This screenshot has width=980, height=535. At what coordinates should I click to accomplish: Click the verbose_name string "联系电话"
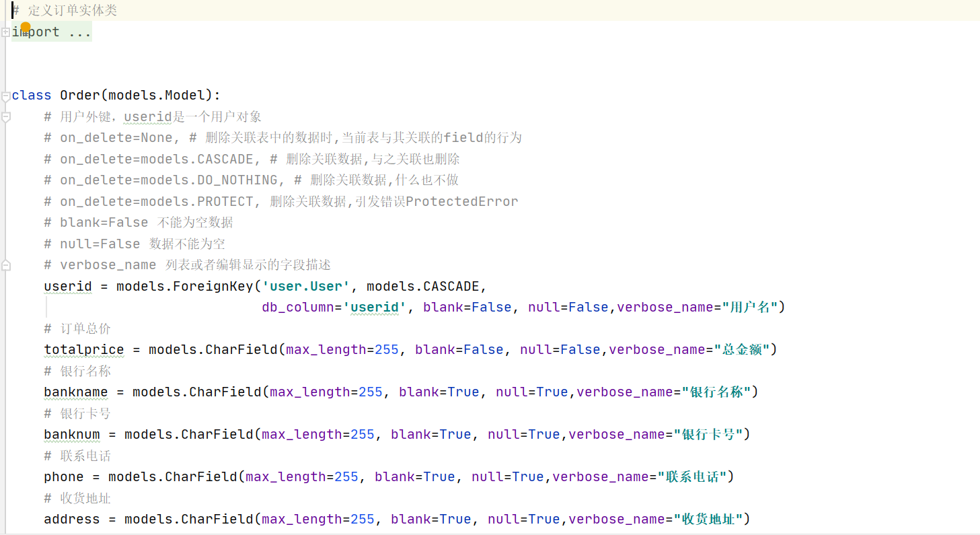click(x=692, y=477)
